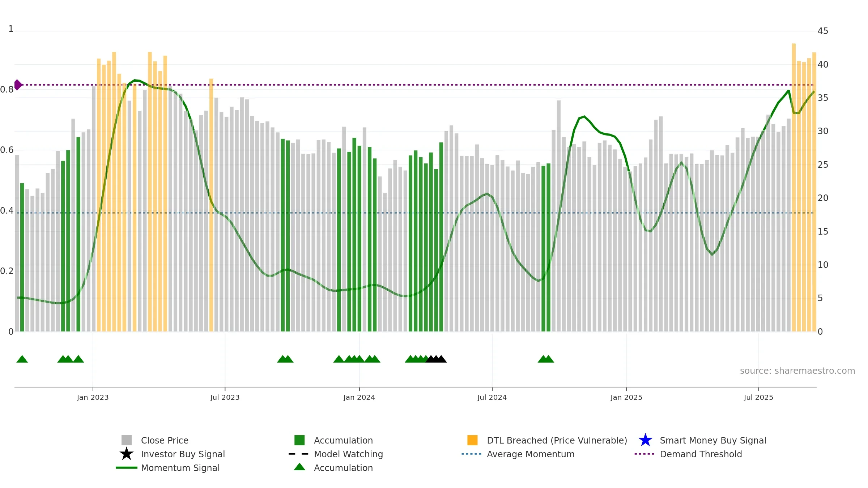
Task: Click the black Investor Buy Signal star
Action: click(x=127, y=454)
